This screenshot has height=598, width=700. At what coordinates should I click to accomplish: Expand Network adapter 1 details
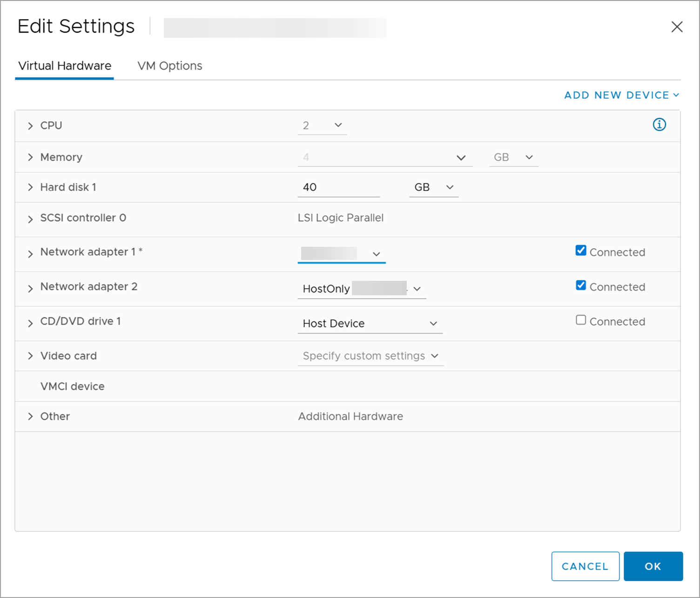click(30, 254)
